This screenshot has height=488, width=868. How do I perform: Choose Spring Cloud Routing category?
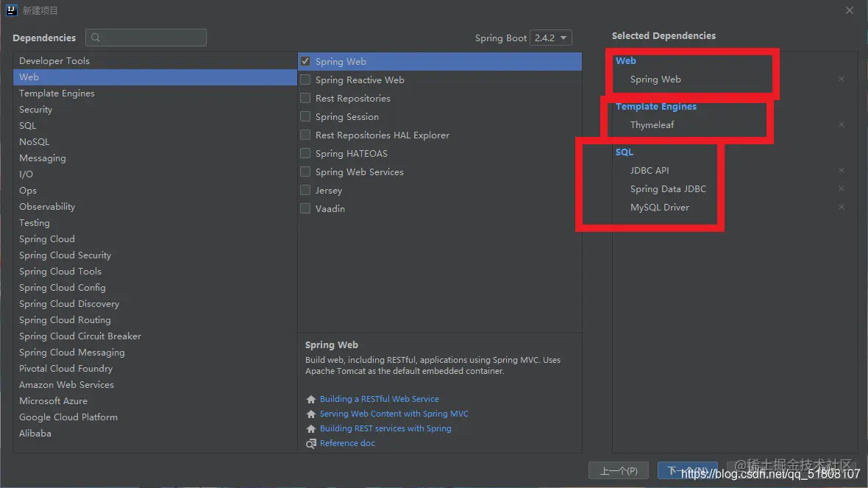(155, 319)
